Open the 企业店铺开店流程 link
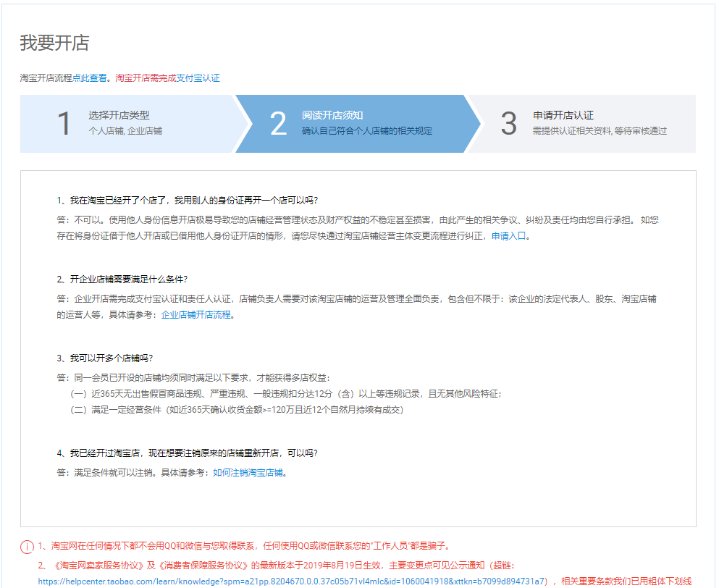Screen dimensions: 719x588 pos(195,315)
